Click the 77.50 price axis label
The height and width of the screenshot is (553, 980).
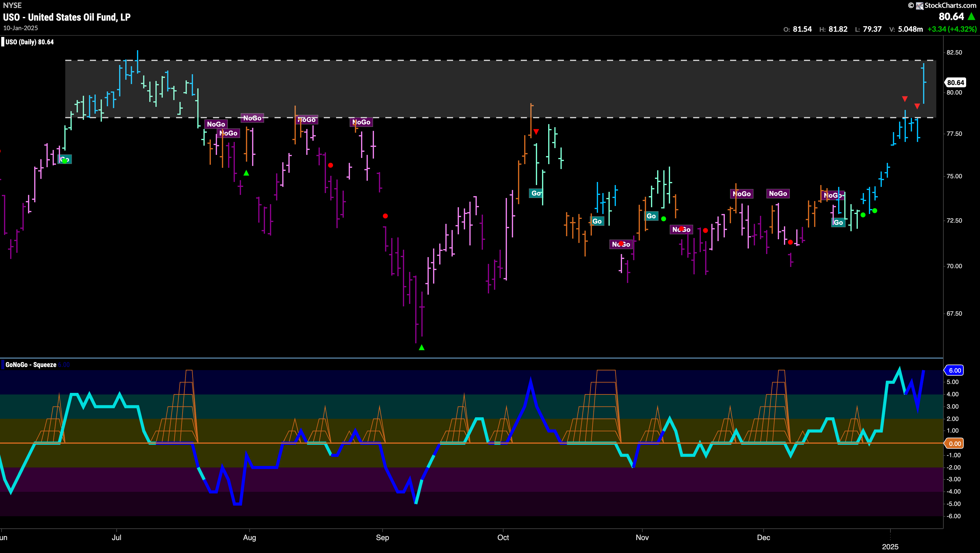(954, 134)
